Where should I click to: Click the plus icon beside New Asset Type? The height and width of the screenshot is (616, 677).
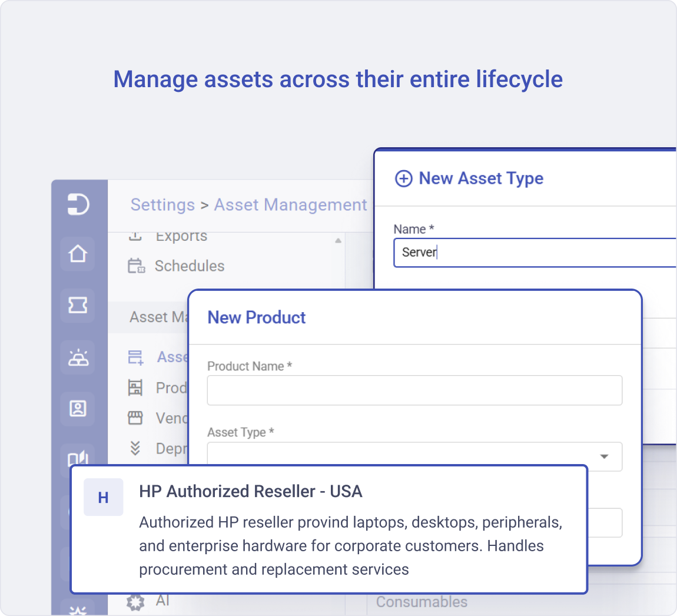point(404,178)
